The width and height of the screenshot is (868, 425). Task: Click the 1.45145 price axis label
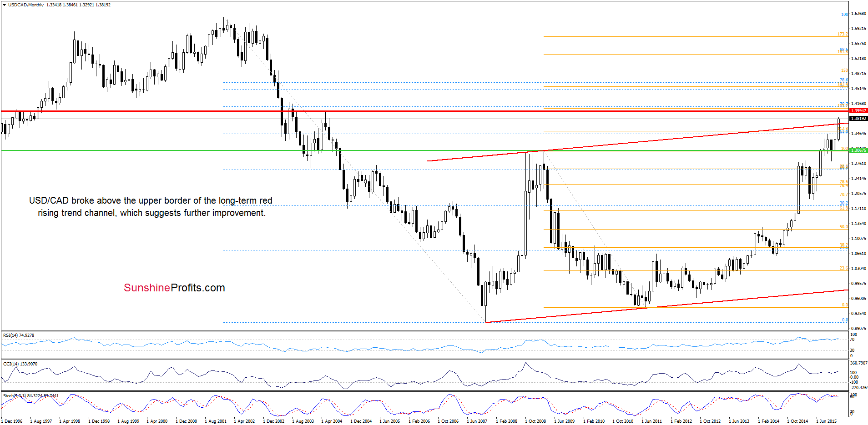click(858, 89)
